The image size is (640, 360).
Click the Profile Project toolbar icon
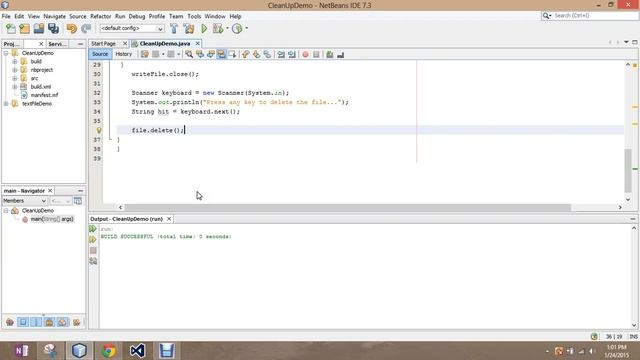(237, 29)
